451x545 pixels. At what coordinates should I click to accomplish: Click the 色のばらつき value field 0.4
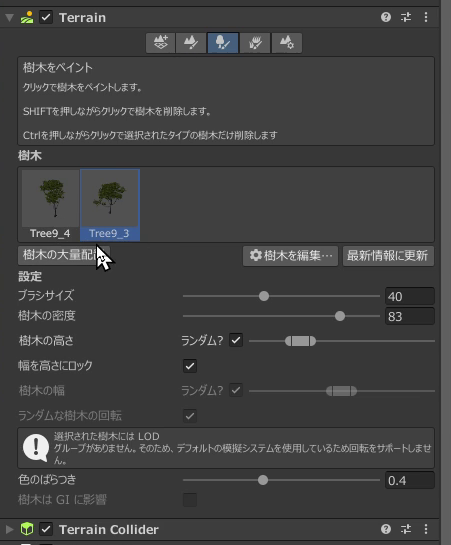point(410,481)
